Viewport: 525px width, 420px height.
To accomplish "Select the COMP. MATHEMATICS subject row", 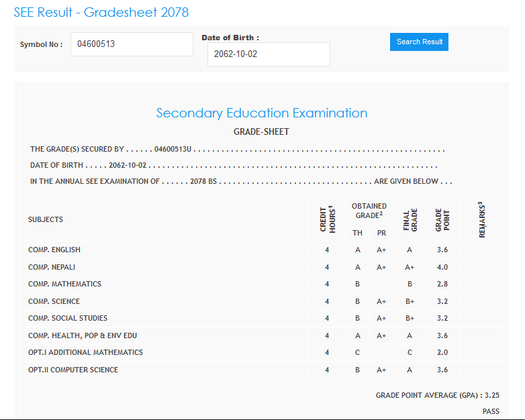I will point(64,284).
